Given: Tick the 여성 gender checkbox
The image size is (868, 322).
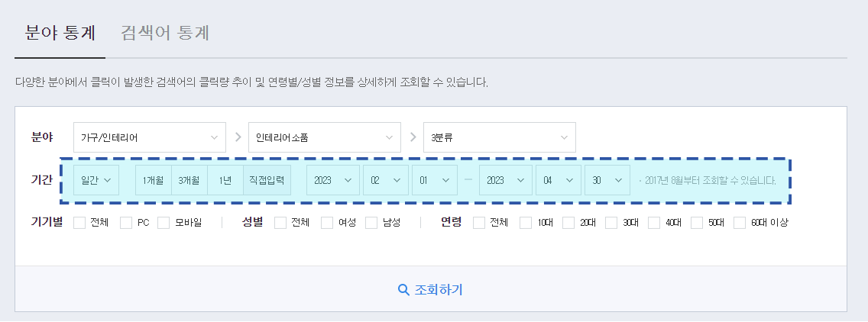Looking at the screenshot, I should click(327, 223).
